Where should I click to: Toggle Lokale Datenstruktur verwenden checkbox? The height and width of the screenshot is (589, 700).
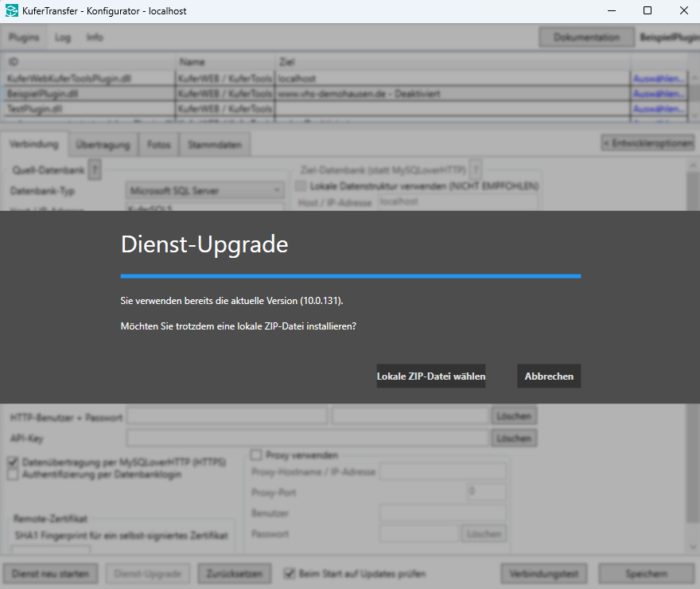pos(301,185)
